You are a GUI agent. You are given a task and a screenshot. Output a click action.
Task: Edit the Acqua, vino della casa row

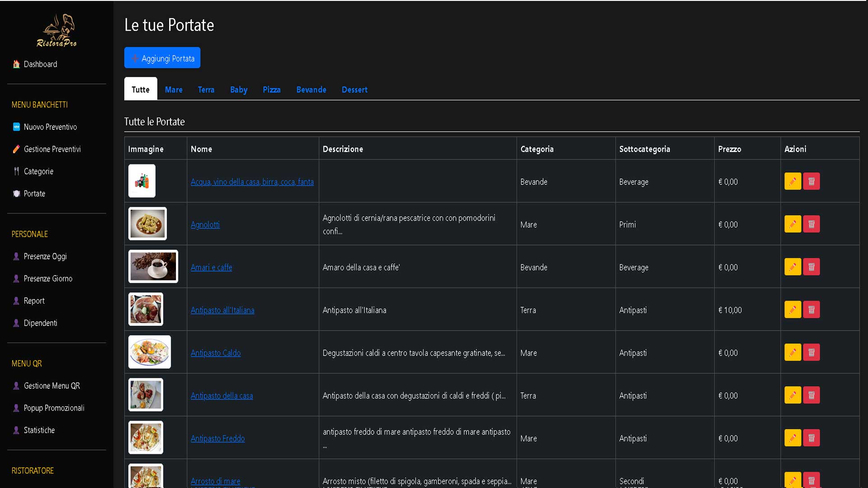pos(793,181)
